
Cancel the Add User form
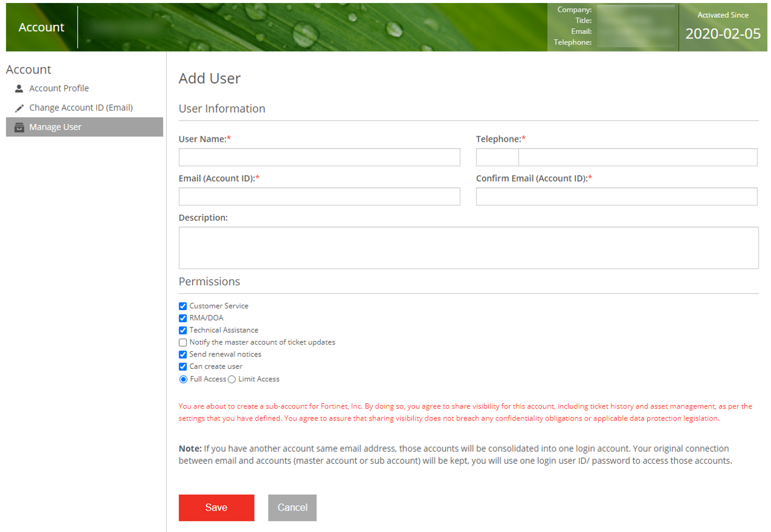292,507
